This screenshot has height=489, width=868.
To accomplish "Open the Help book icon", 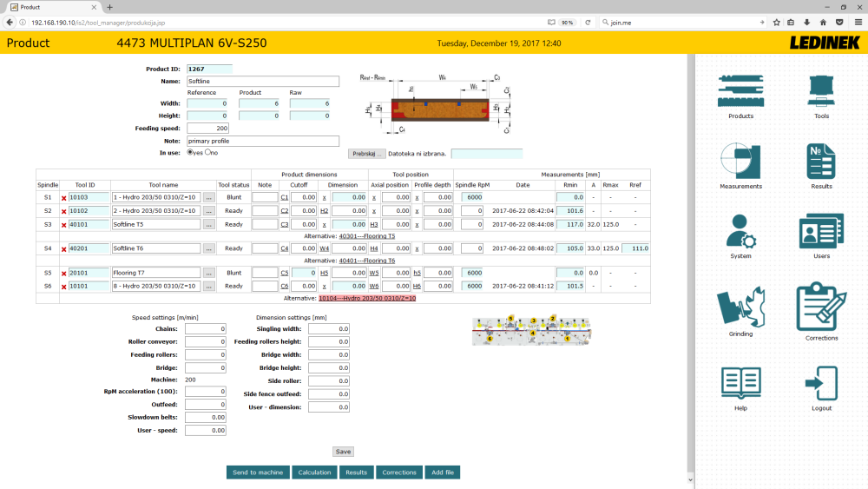I will pyautogui.click(x=740, y=383).
